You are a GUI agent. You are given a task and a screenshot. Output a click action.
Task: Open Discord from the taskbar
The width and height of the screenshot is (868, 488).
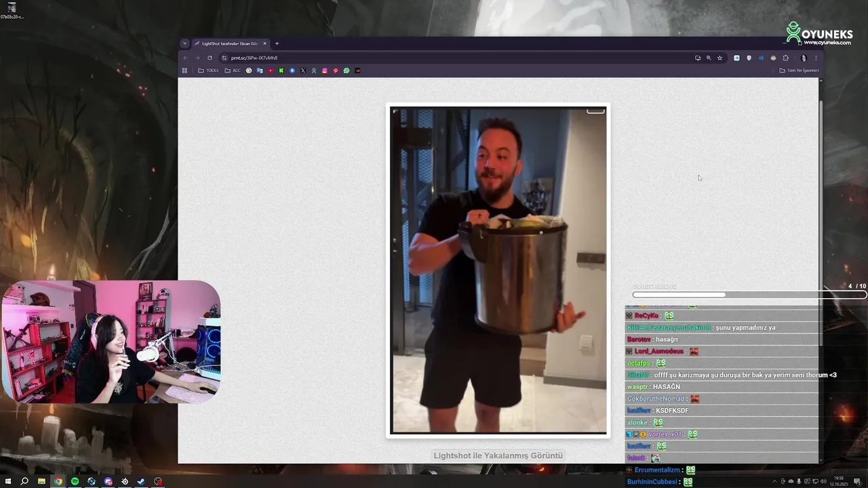tap(108, 481)
